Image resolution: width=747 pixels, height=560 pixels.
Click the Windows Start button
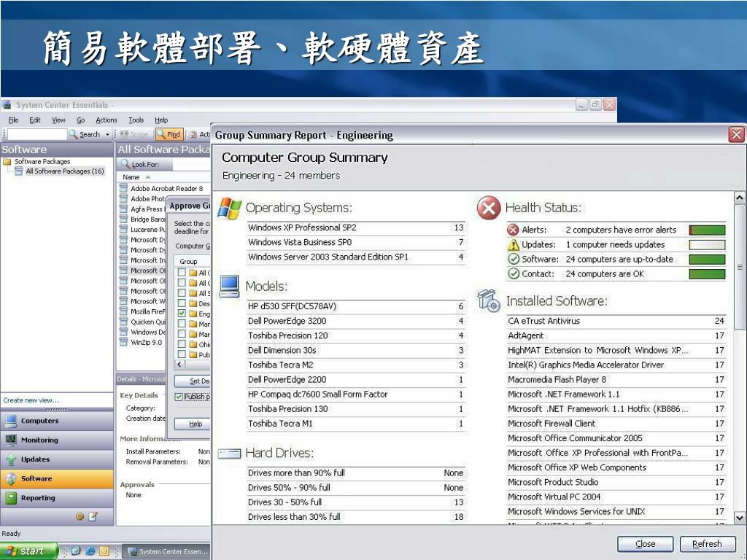point(28,551)
